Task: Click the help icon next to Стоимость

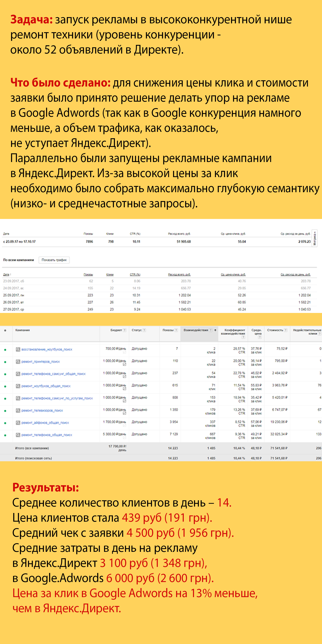Action: coord(286,330)
